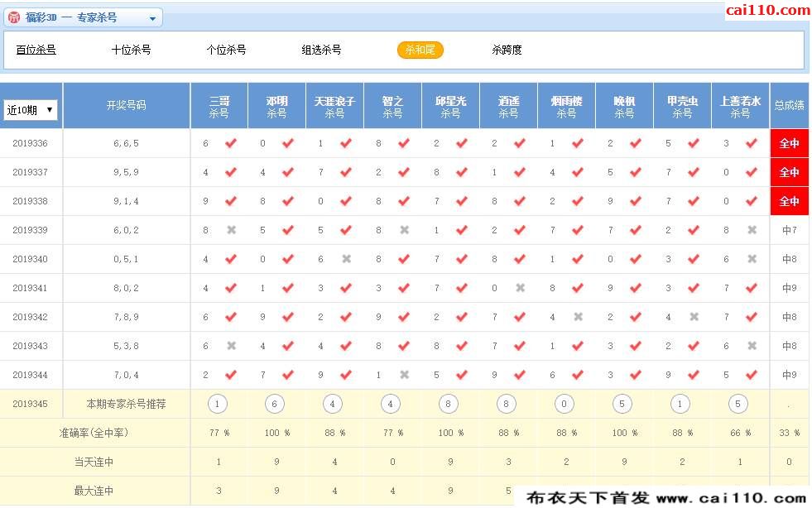Click 上善若水 red checkmark in row 2019341

pyautogui.click(x=752, y=288)
